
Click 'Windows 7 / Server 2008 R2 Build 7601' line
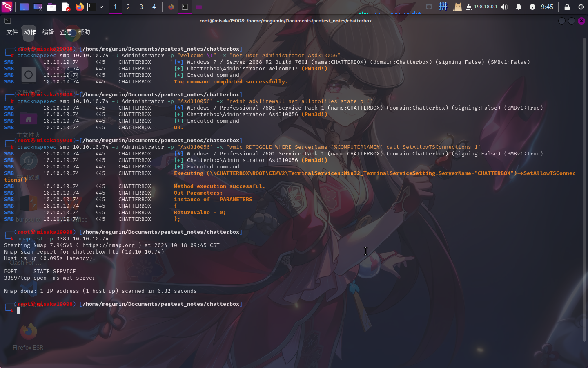coord(352,62)
